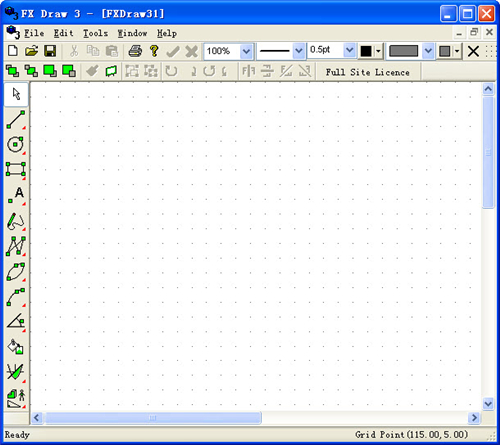Image resolution: width=500 pixels, height=445 pixels.
Task: Select the graph axes tool
Action: click(16, 372)
